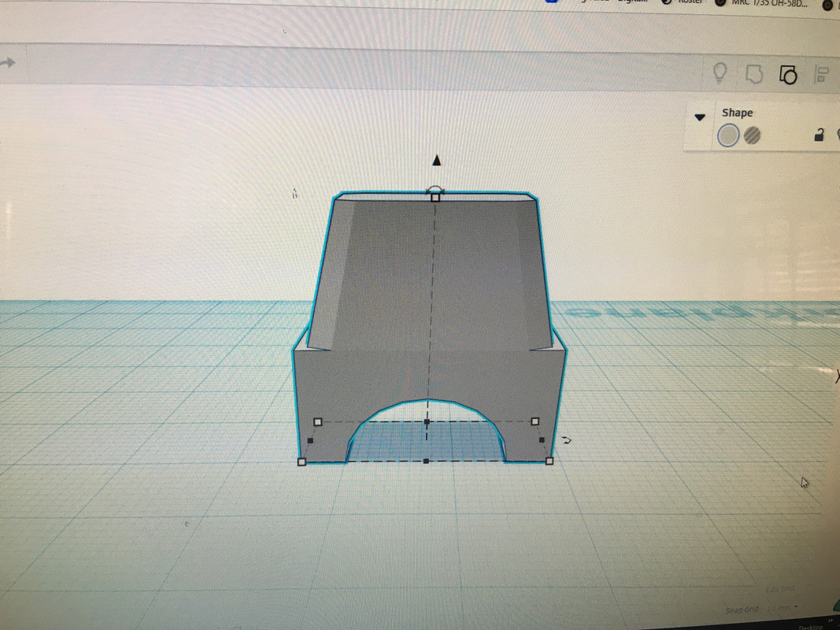Select the Solid color swatch
Image resolution: width=840 pixels, height=630 pixels.
(x=728, y=135)
